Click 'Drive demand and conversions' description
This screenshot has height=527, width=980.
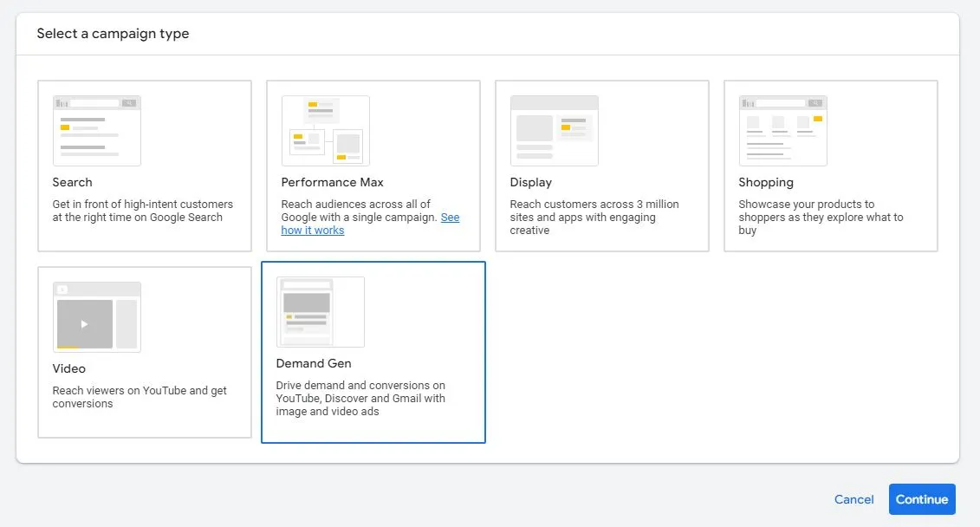click(x=360, y=398)
